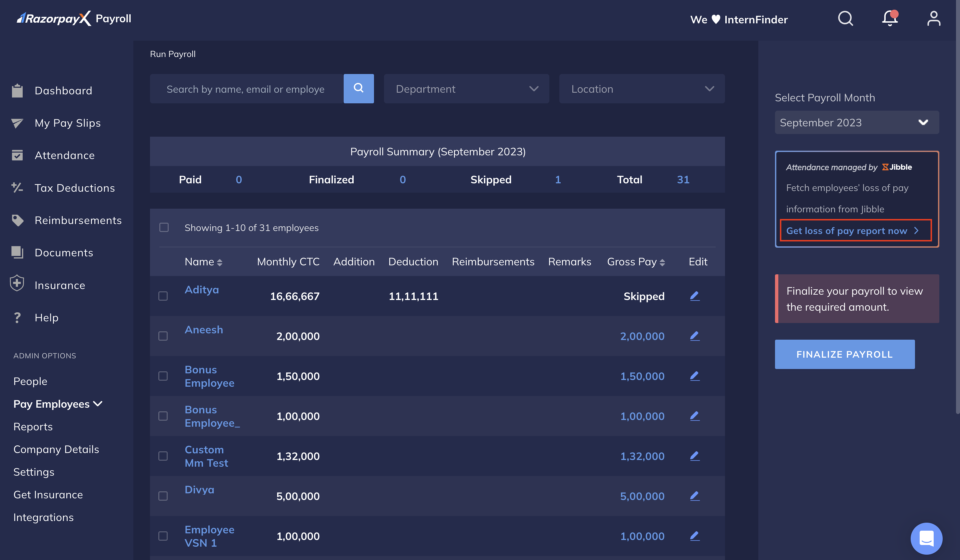Edit Bonus Employee_ 1,00,000 row pencil
This screenshot has width=960, height=560.
(x=694, y=416)
